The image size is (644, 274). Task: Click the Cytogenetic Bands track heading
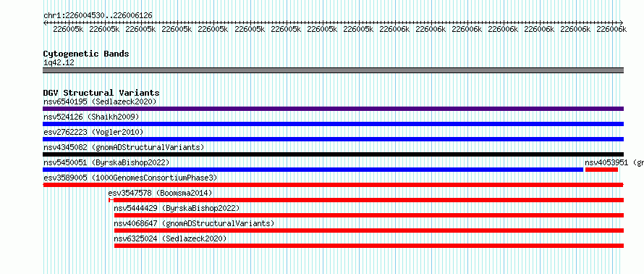coord(86,54)
